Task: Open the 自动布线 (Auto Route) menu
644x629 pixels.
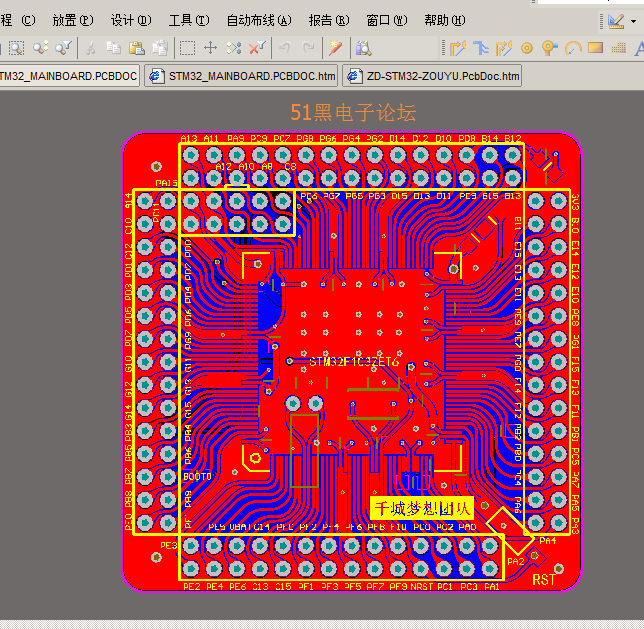Action: [259, 20]
